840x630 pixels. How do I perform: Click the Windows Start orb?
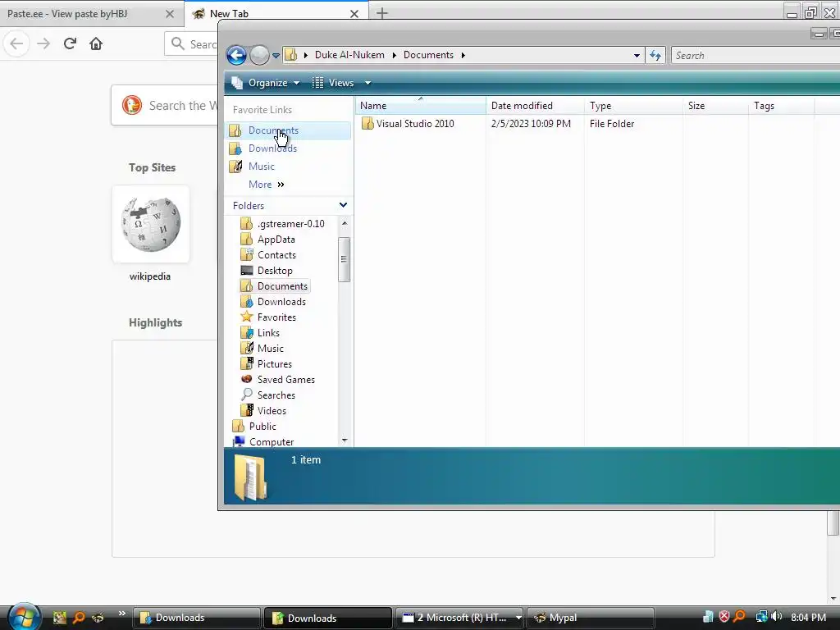pos(24,617)
